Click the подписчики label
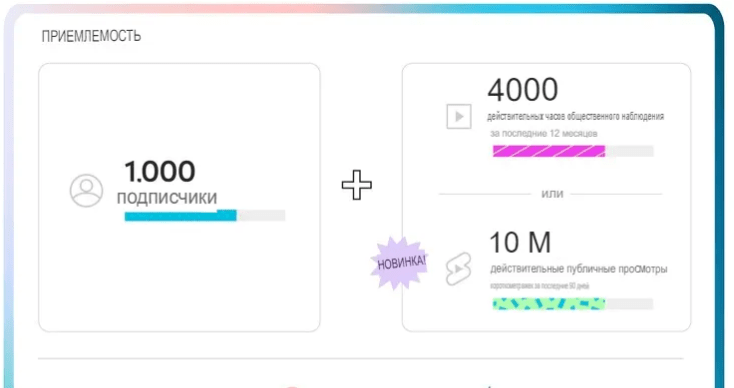The image size is (734, 388). [167, 198]
